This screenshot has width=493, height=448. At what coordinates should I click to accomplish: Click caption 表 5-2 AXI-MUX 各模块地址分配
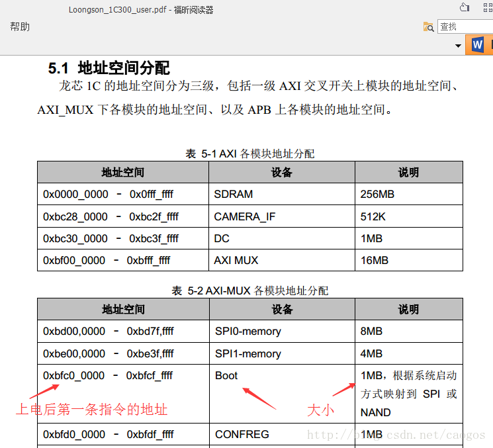pos(250,291)
